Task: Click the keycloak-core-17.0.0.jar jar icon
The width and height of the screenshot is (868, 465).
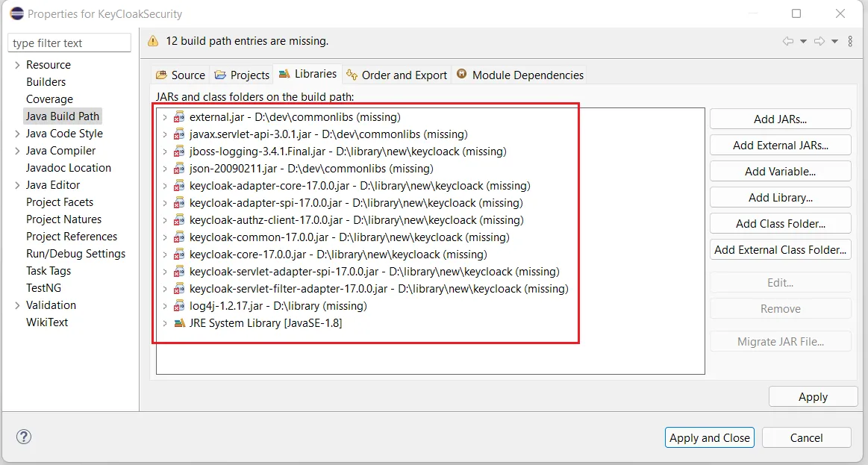Action: [179, 254]
